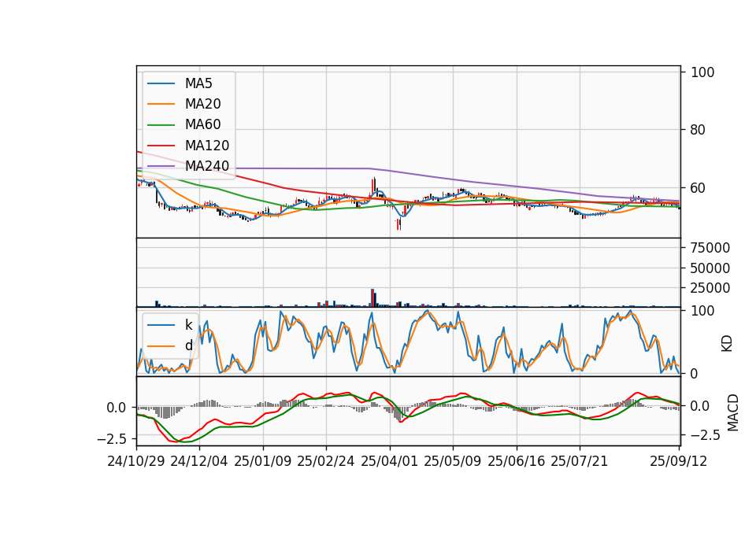Click the volume axis value 75000
Viewport: 756px width, 543px height.
710,248
